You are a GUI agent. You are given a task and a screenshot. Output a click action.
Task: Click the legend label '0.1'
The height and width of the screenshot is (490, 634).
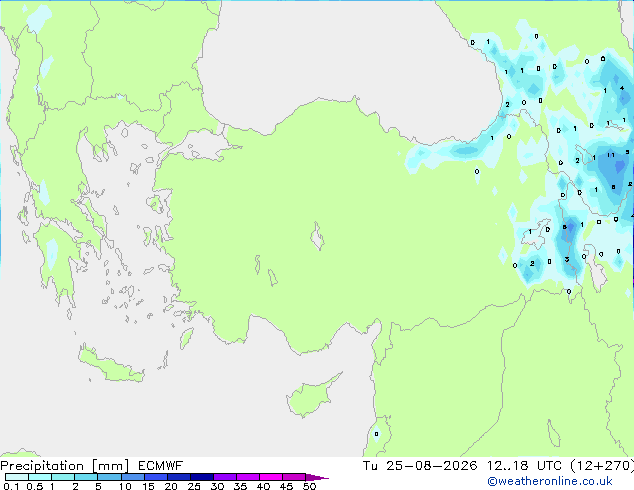point(11,486)
